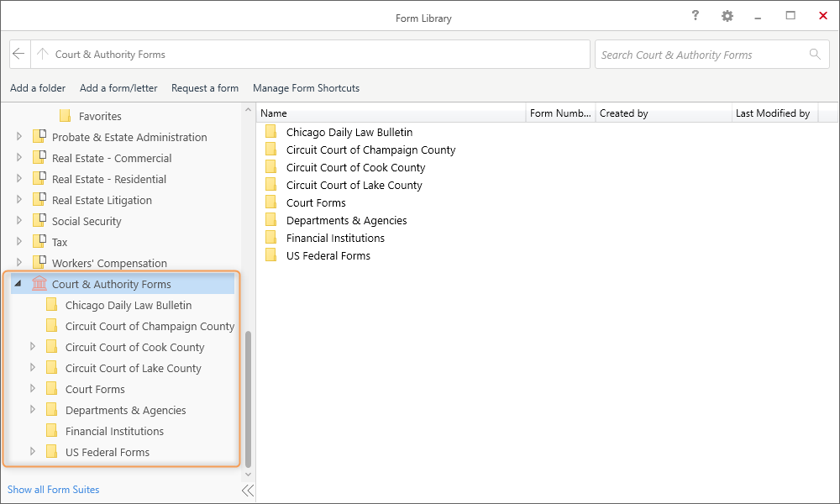Sort by the Name column header
The width and height of the screenshot is (840, 504).
391,113
